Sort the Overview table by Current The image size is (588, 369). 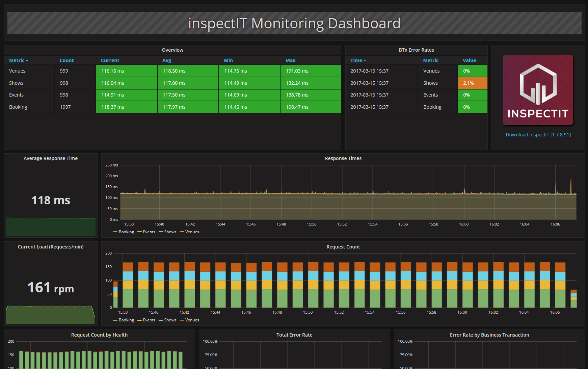coord(110,60)
